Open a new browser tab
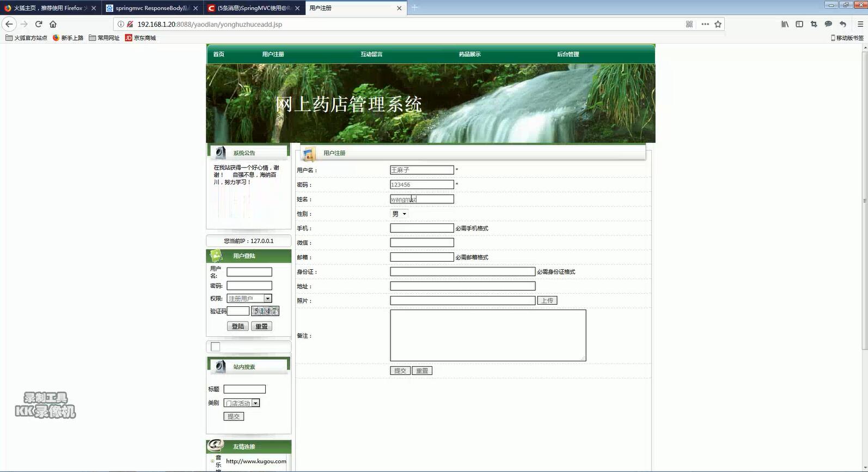The image size is (868, 472). click(x=414, y=8)
